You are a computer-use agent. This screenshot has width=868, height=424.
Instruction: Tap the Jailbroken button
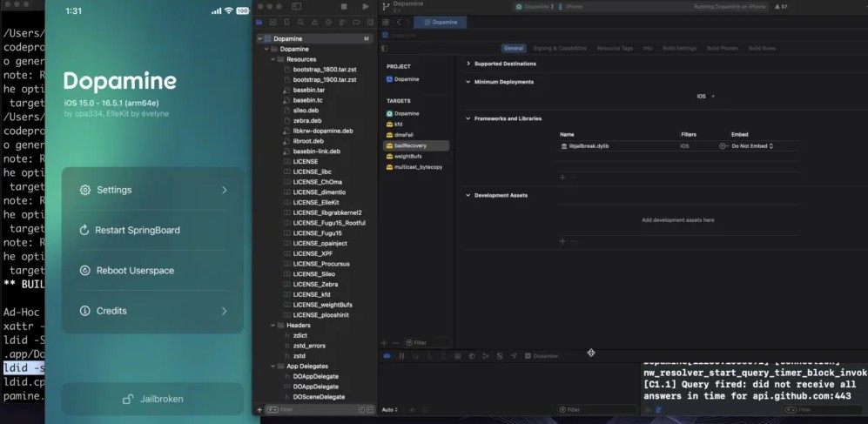[x=152, y=399]
